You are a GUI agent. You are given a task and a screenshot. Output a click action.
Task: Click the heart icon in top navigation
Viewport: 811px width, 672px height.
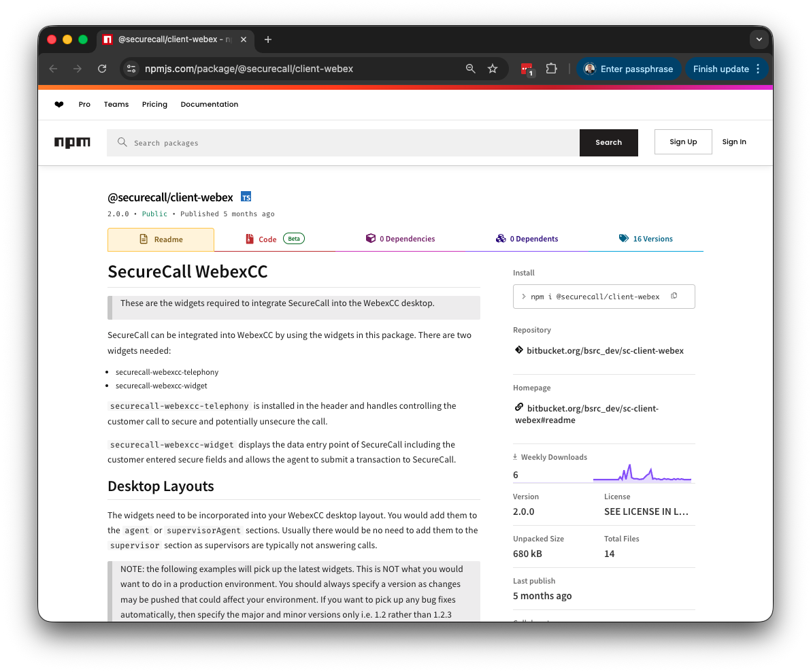(x=59, y=105)
